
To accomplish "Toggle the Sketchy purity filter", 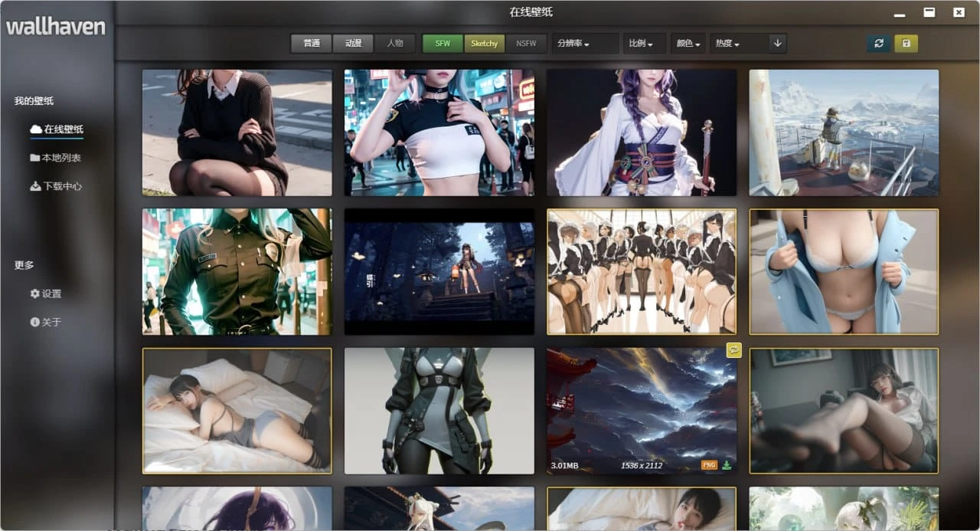I will pyautogui.click(x=484, y=44).
